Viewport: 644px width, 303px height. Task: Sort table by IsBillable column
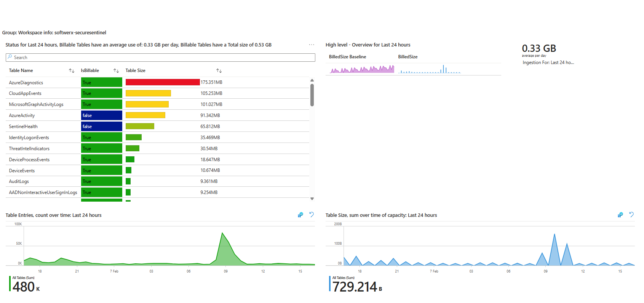coord(116,71)
